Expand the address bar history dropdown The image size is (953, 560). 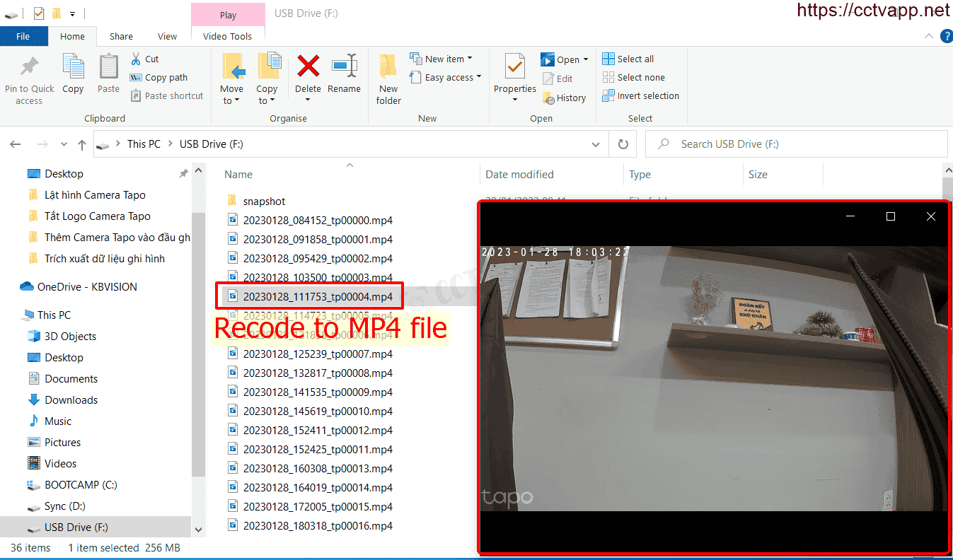click(596, 144)
